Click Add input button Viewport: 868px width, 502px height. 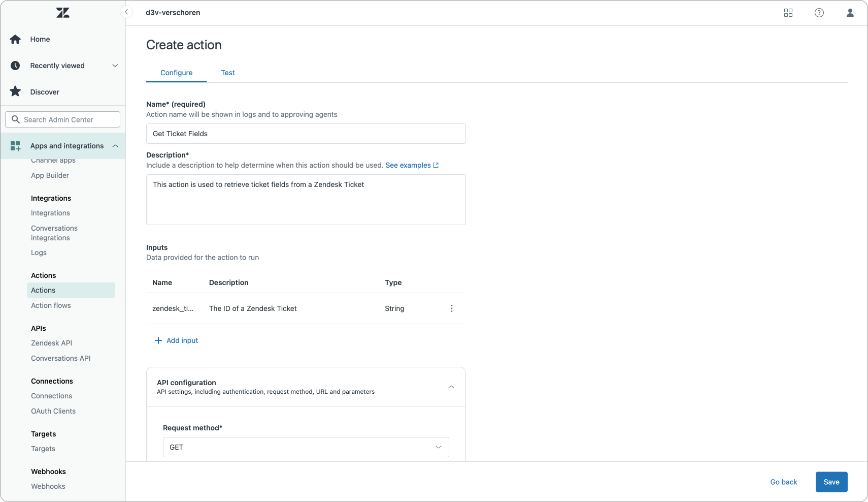(176, 340)
